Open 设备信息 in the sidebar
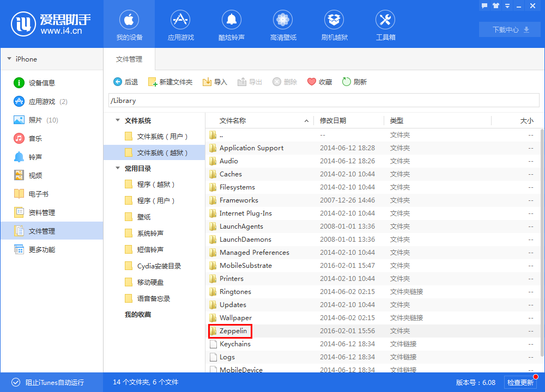545x392 pixels. [41, 83]
